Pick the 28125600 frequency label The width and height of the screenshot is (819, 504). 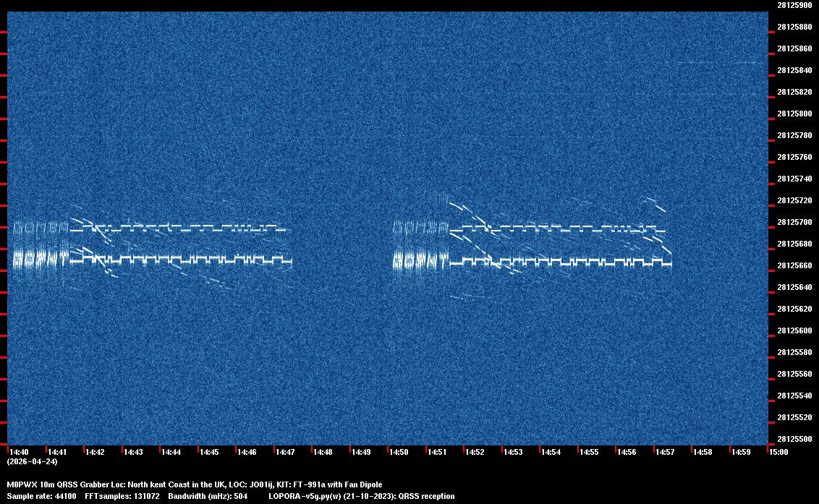795,330
